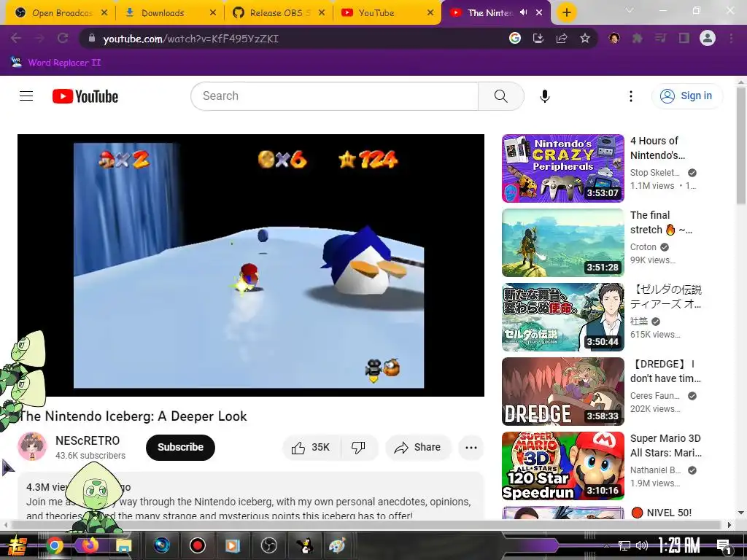Open Chrome three-dot menu

tap(731, 38)
